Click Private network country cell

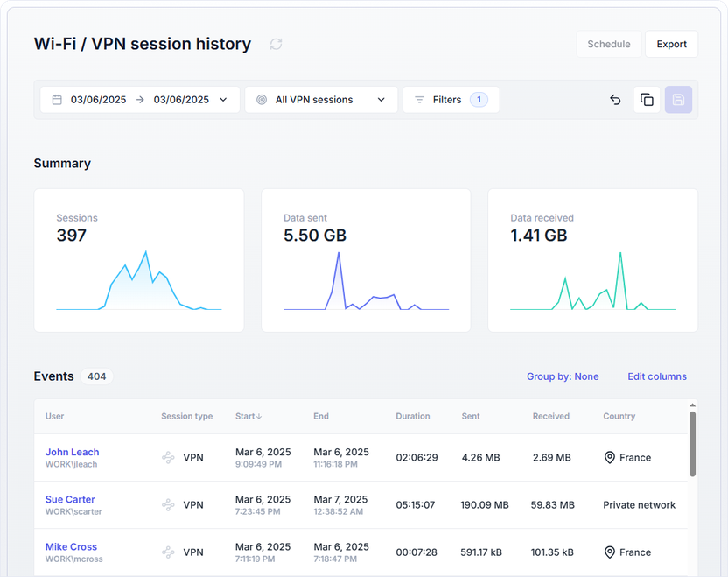(639, 505)
